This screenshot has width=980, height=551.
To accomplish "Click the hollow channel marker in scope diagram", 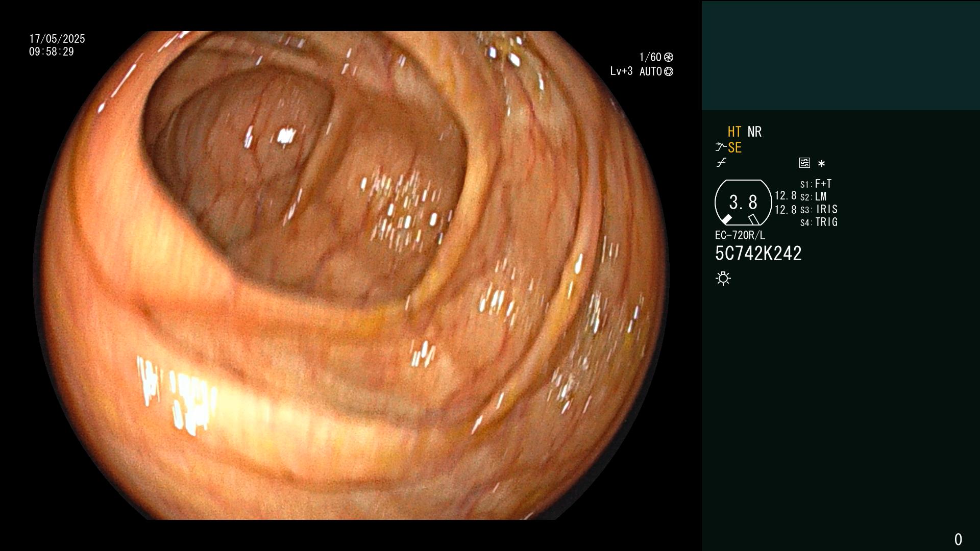I will coord(754,219).
